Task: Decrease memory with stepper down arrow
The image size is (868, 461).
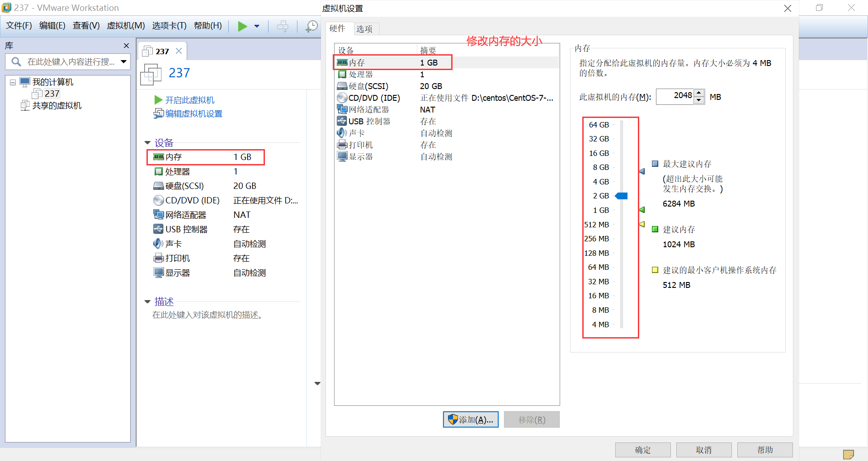Action: [x=699, y=100]
